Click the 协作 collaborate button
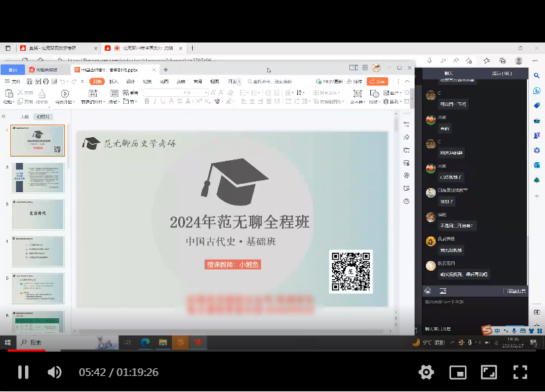Screen dimensions: 545x392 pyautogui.click(x=354, y=81)
